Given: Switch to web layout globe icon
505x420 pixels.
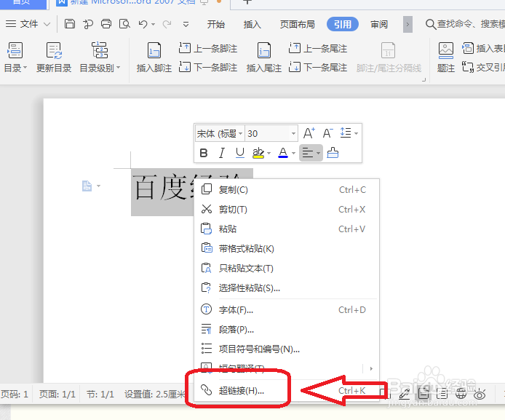Looking at the screenshot, I should [461, 394].
